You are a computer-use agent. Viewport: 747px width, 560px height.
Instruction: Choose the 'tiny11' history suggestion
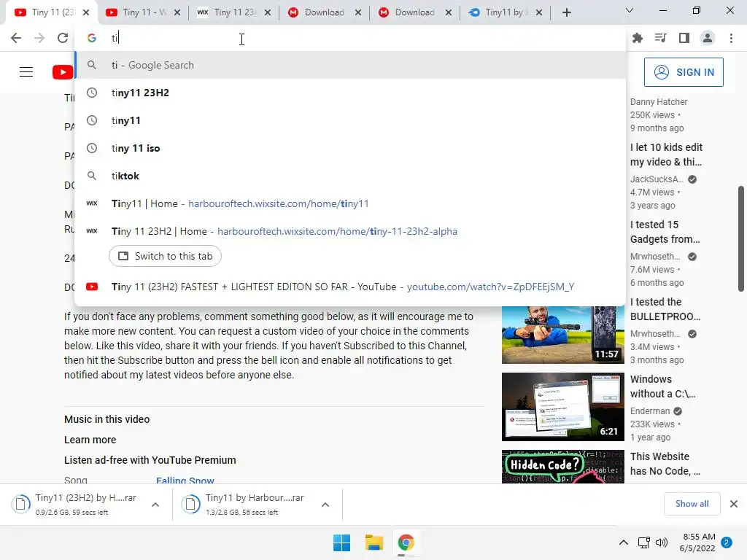350,120
